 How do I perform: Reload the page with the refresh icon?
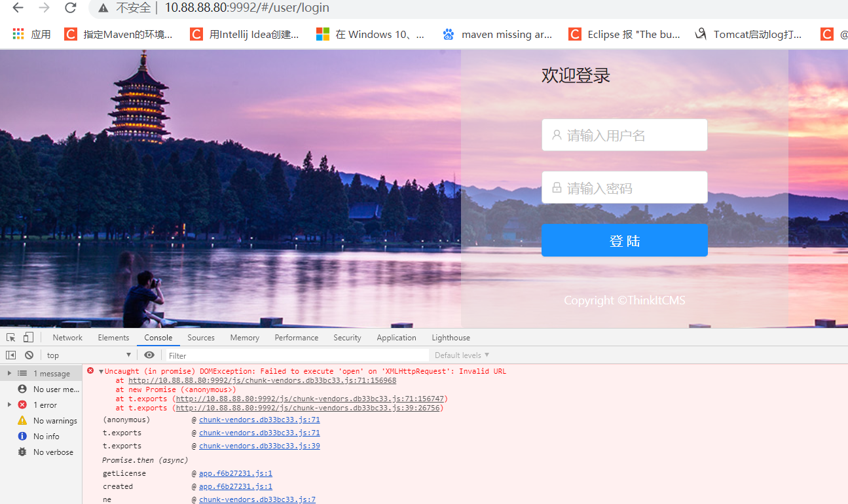point(70,8)
